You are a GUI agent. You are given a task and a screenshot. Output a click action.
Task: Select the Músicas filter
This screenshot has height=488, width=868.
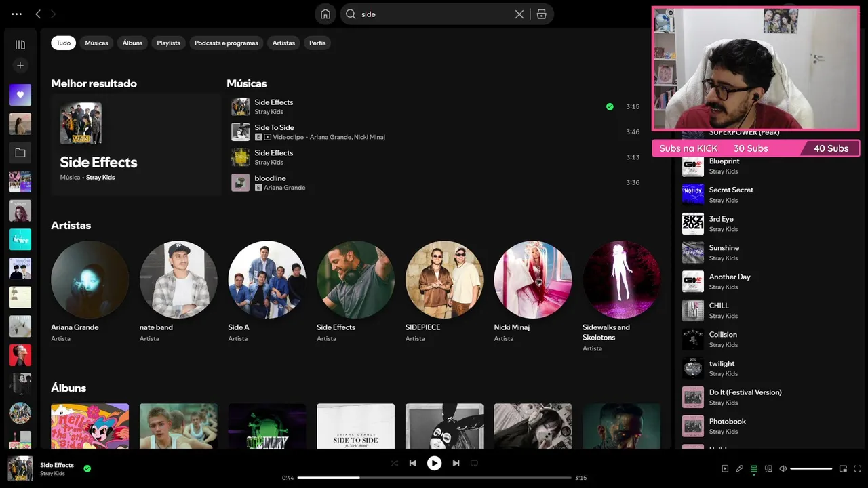tap(96, 43)
